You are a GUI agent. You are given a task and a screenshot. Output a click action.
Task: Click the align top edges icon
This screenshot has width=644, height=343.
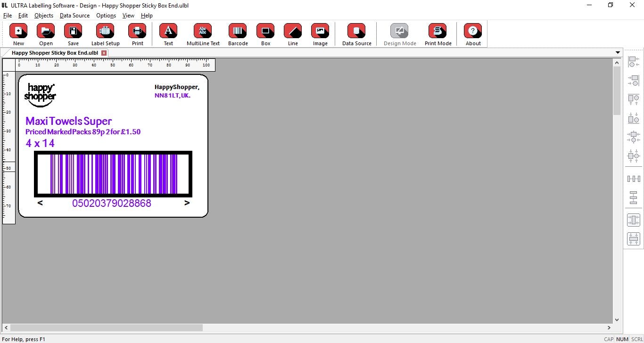[x=634, y=99]
